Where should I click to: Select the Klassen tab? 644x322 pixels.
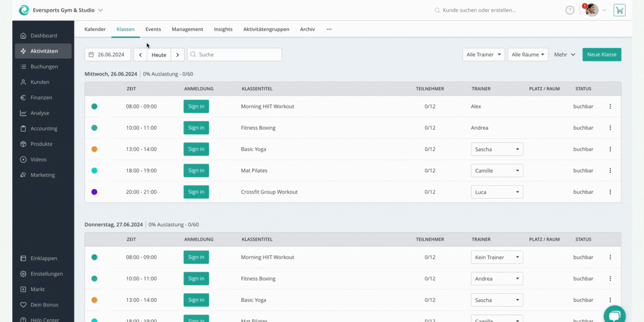pos(126,29)
